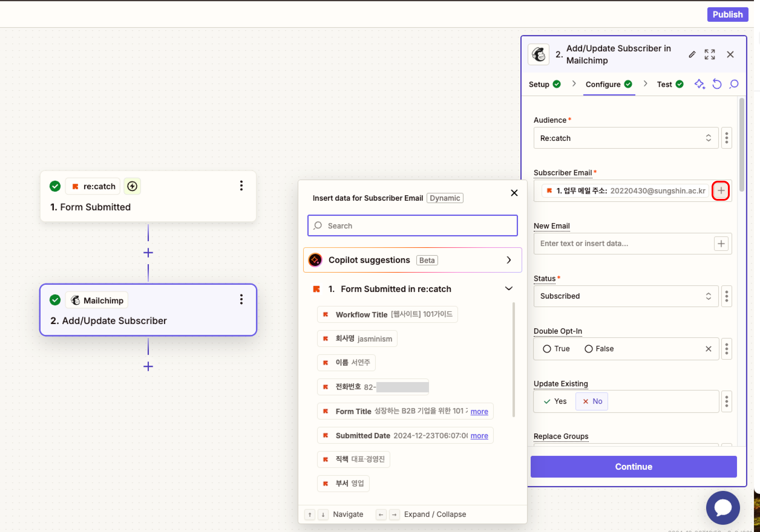Click the Beta badge next to Copilot
Viewport: 760px width, 532px height.
point(427,260)
